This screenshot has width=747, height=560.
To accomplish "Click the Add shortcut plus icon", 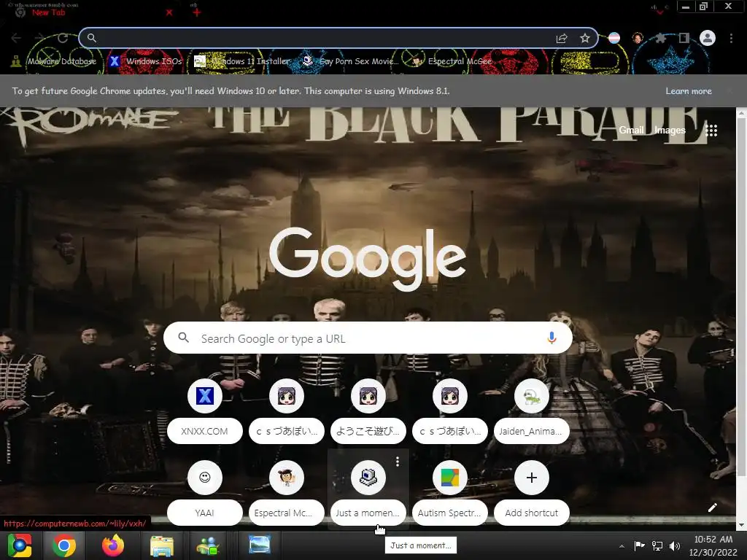I will [x=532, y=478].
